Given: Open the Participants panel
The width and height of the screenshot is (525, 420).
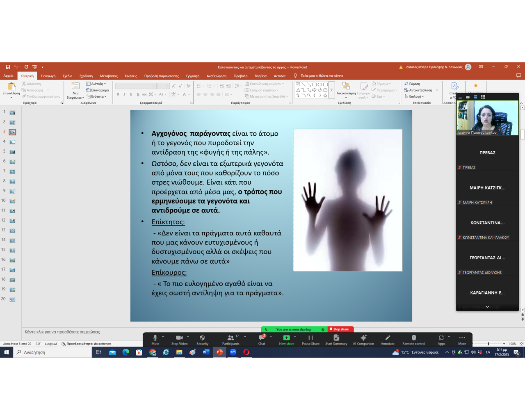Looking at the screenshot, I should [231, 338].
